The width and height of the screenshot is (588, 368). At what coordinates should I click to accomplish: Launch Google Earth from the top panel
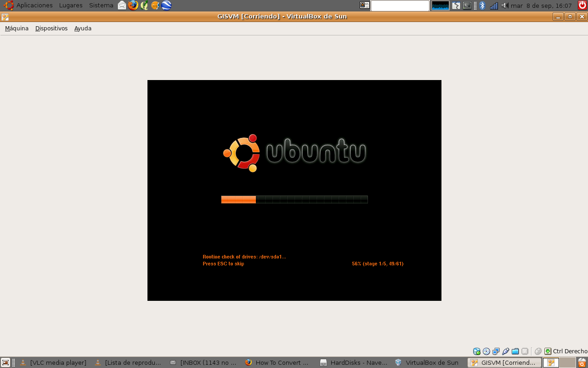point(166,6)
